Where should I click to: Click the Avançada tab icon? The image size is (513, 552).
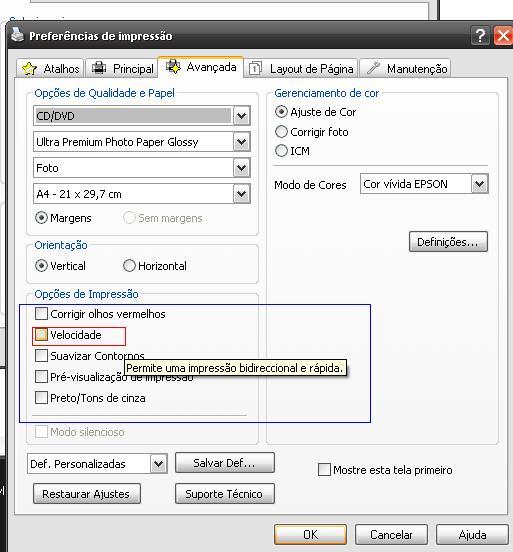[x=173, y=66]
